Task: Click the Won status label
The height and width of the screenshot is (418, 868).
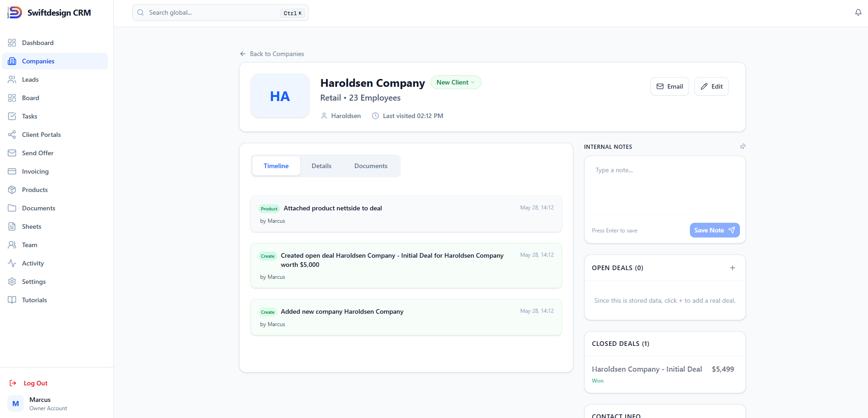Action: click(x=598, y=381)
